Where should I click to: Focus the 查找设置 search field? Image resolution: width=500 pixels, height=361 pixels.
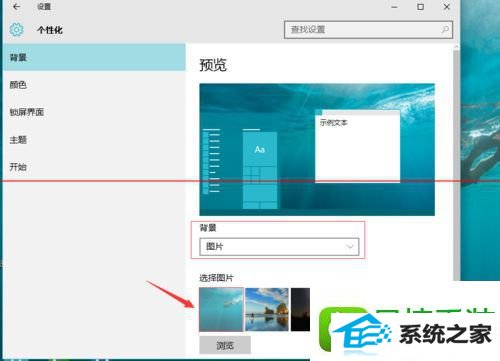point(368,30)
